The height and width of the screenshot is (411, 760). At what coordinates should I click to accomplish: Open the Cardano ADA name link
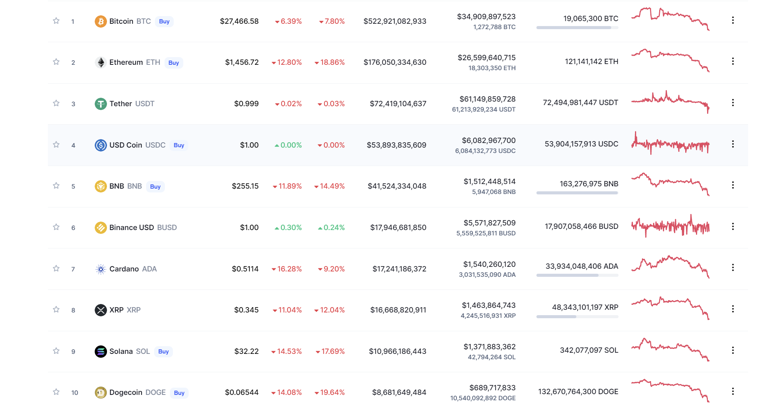133,269
